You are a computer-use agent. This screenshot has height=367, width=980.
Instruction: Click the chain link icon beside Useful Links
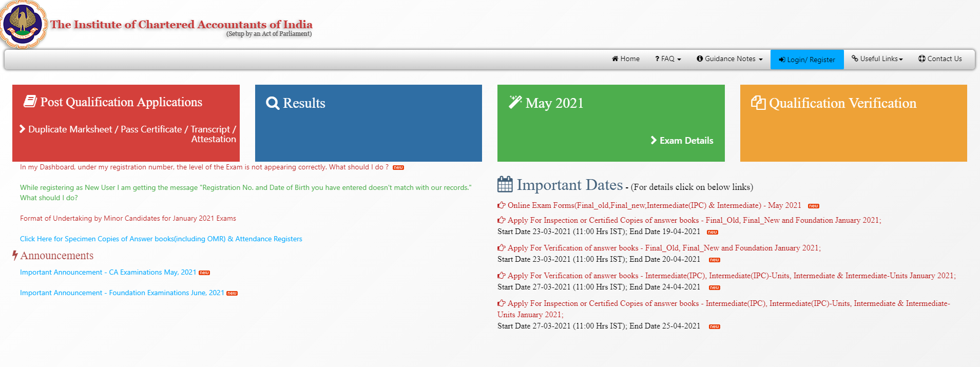(855, 59)
